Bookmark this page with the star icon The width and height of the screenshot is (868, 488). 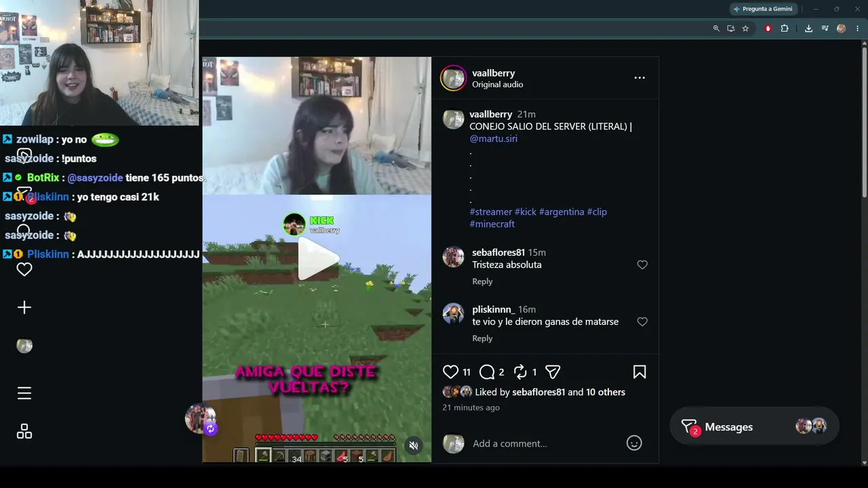coord(745,28)
